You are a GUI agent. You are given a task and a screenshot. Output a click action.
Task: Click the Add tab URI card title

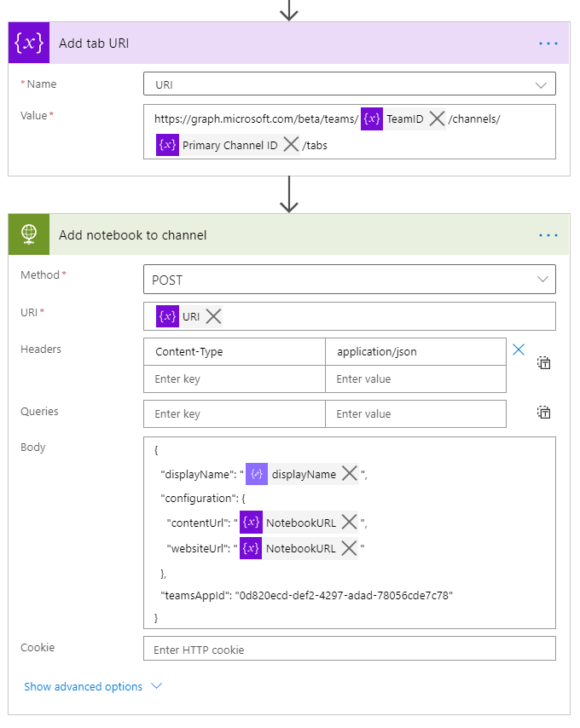(94, 43)
